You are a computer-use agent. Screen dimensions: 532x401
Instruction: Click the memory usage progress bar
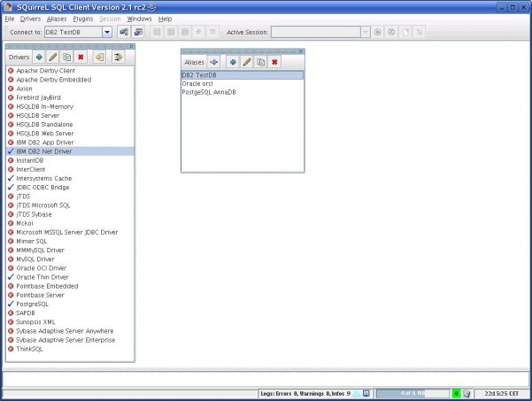[x=412, y=394]
